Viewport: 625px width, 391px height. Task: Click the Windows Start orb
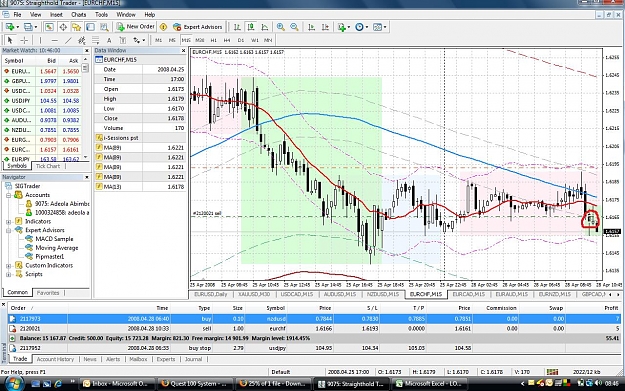(x=13, y=383)
